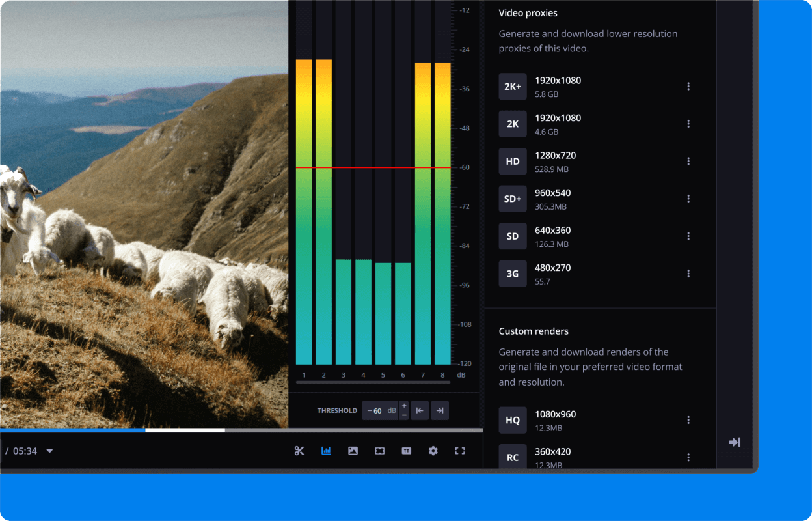Toggle the subtitles TT icon
The image size is (812, 521).
(407, 451)
